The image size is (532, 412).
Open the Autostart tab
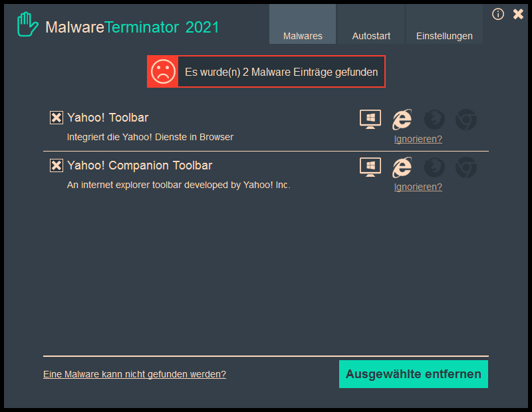(x=371, y=36)
